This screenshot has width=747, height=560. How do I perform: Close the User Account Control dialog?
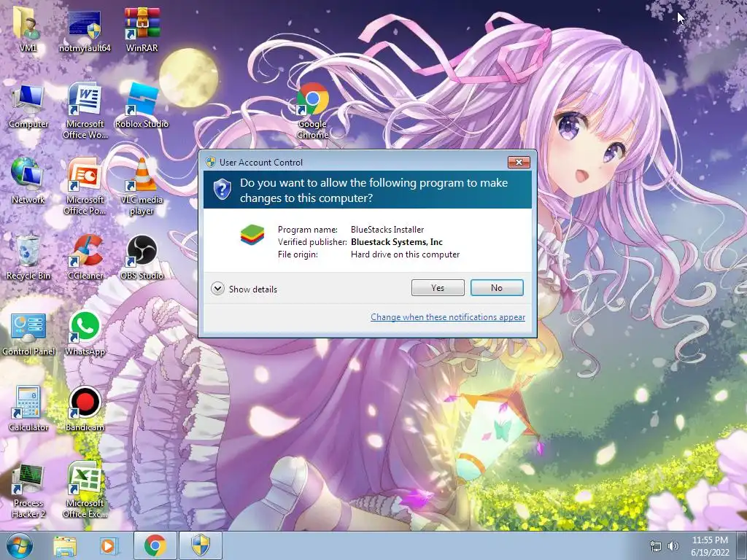pos(519,163)
